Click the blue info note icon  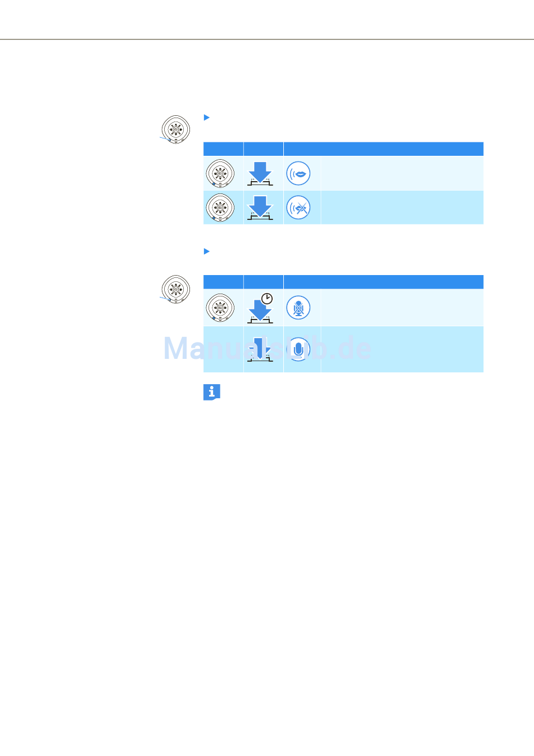coord(212,392)
